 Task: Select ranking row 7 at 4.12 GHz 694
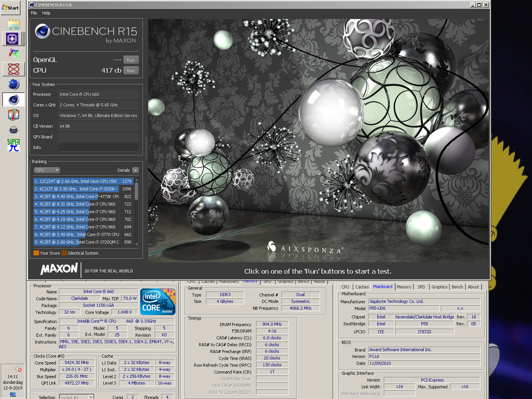tap(83, 227)
